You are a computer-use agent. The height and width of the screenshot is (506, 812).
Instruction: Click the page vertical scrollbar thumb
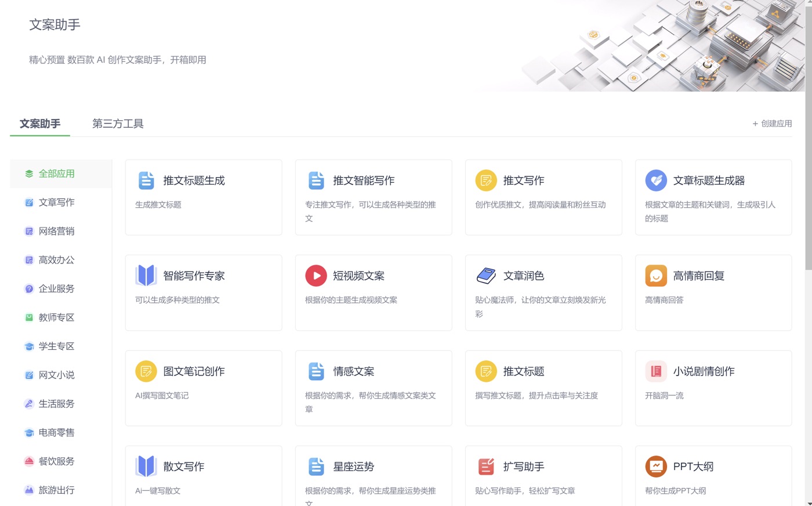[809, 139]
